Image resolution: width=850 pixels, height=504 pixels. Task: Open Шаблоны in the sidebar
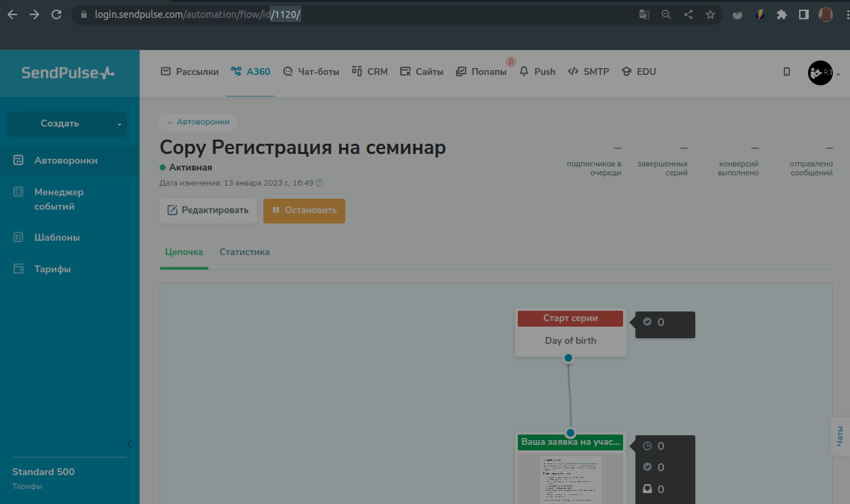[69, 237]
